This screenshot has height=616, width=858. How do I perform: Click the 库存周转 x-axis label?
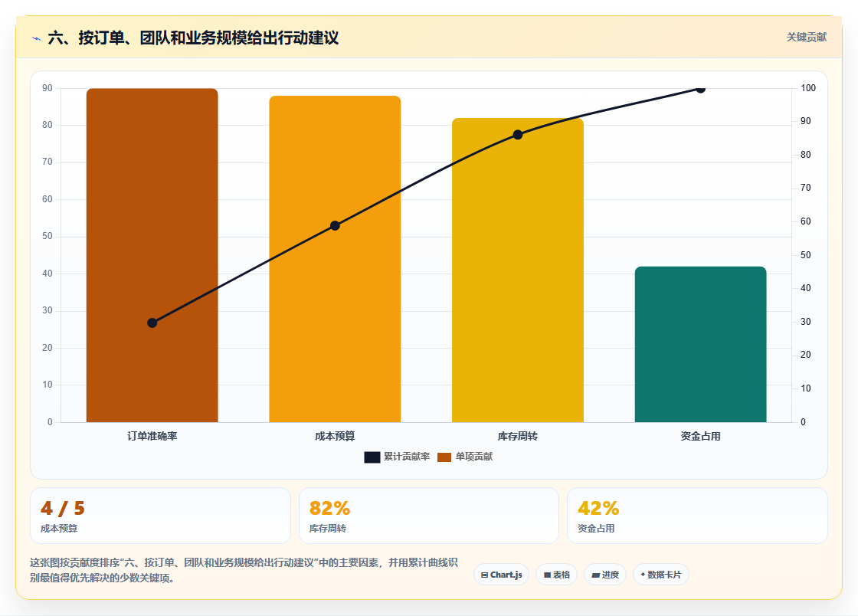pyautogui.click(x=518, y=436)
